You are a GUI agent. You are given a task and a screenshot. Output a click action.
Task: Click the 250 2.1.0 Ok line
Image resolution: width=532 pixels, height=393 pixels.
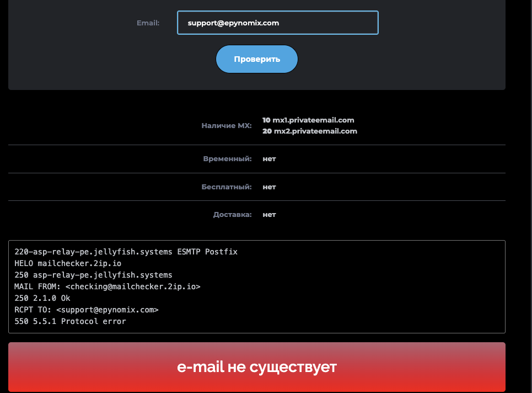(42, 298)
